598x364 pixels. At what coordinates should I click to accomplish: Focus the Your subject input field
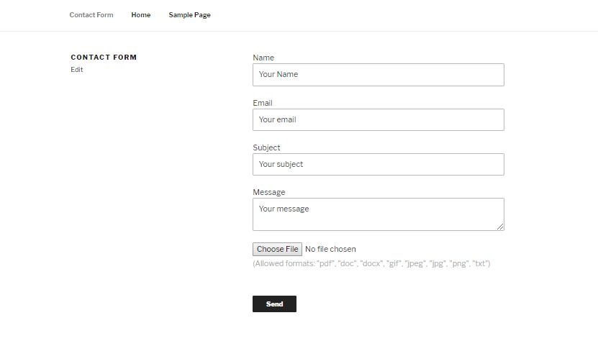(379, 164)
